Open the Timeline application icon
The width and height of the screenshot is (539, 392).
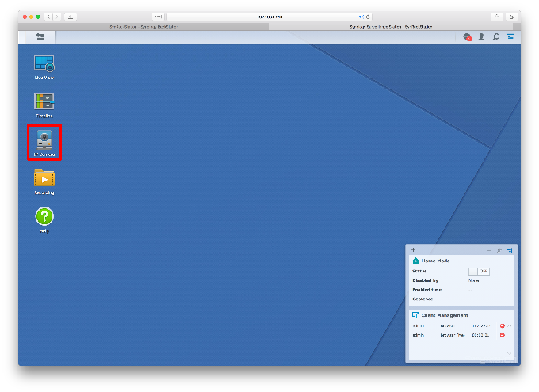[x=44, y=102]
